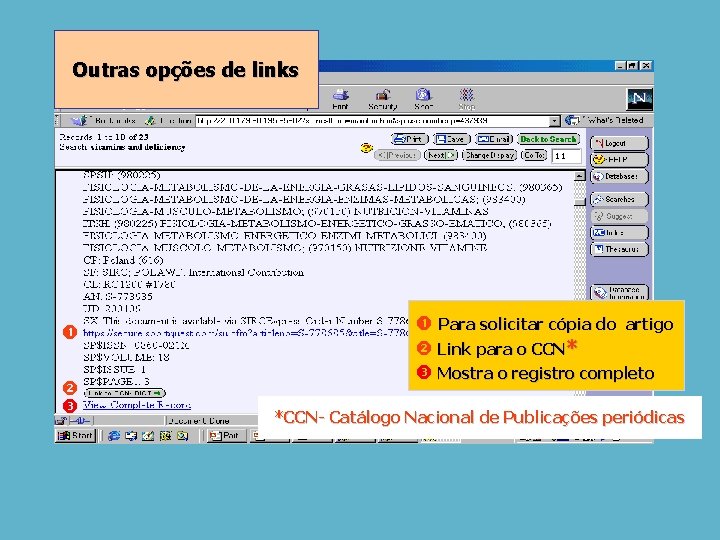Switch to the Paint taskbar button

click(x=227, y=436)
